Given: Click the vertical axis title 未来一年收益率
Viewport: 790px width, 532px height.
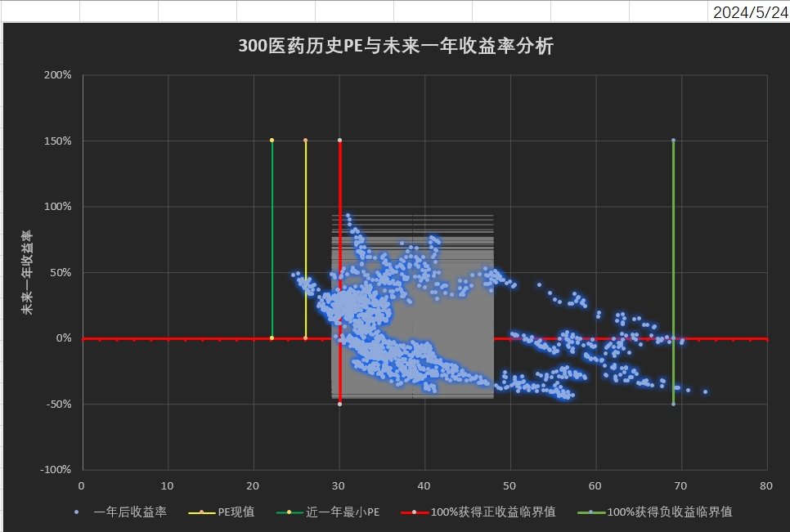Looking at the screenshot, I should click(x=27, y=272).
